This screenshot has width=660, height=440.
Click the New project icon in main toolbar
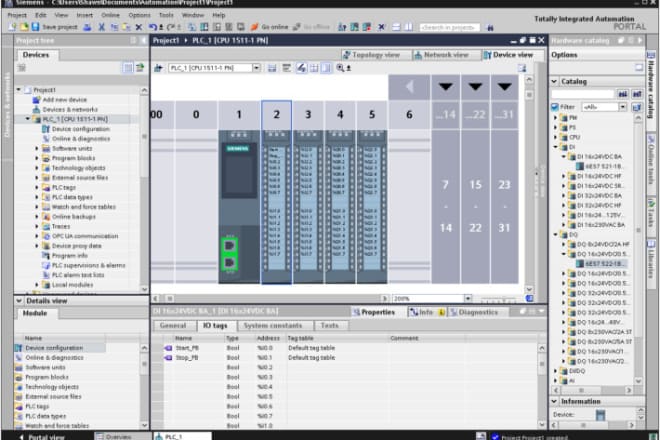point(12,27)
